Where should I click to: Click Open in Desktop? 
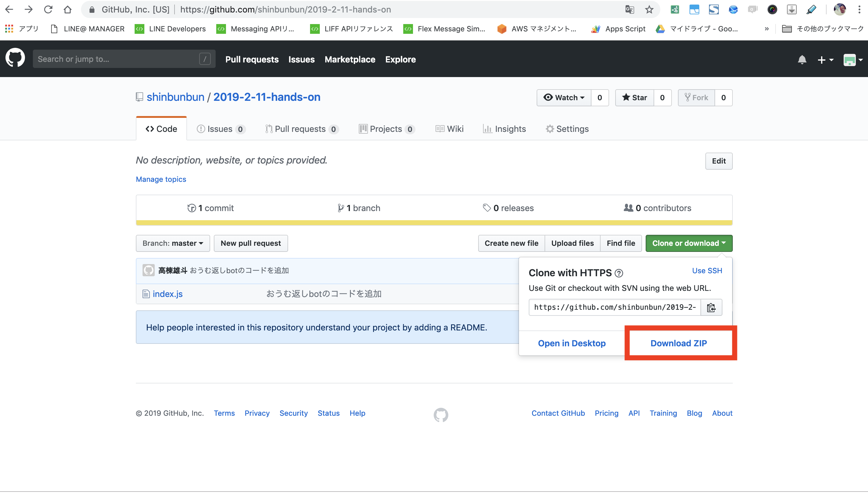click(572, 343)
